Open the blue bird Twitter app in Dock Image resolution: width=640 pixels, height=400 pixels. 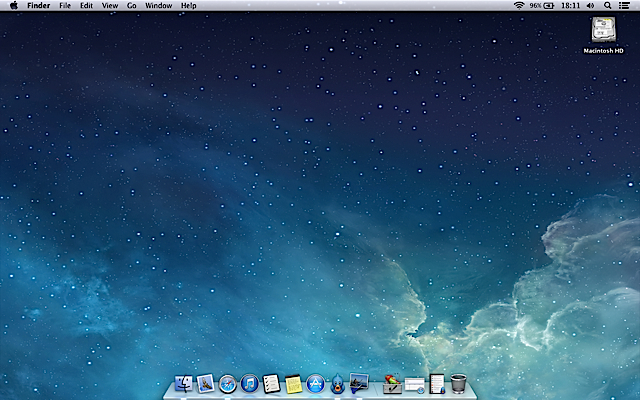(337, 384)
